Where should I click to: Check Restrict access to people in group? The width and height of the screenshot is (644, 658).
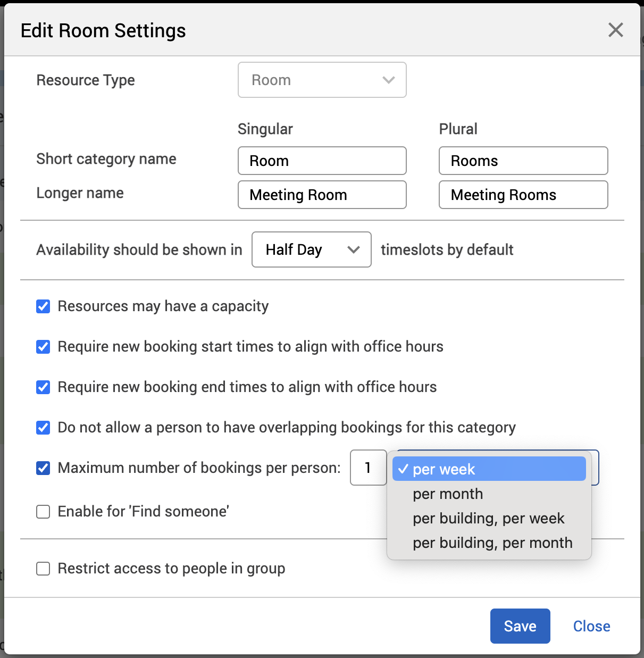[43, 569]
